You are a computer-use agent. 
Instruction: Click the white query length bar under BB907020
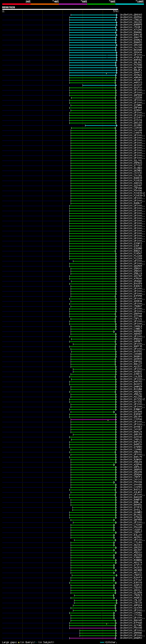tap(60, 10)
